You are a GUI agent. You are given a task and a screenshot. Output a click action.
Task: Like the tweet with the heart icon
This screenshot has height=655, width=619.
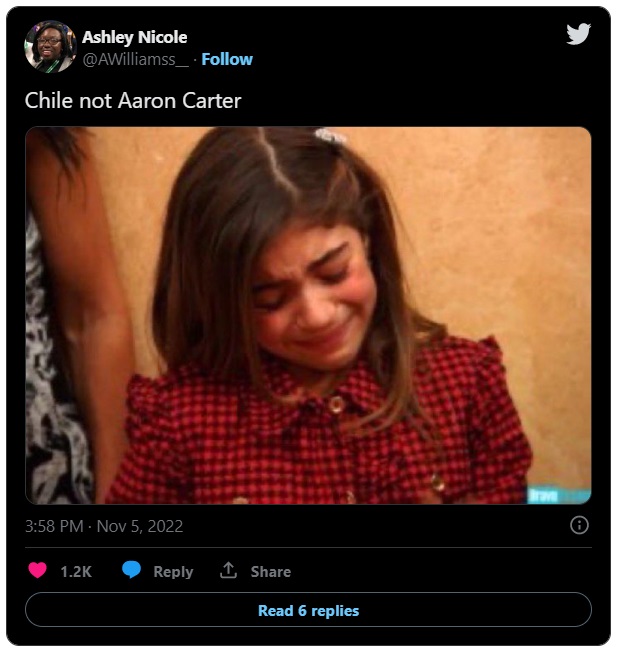tap(37, 571)
